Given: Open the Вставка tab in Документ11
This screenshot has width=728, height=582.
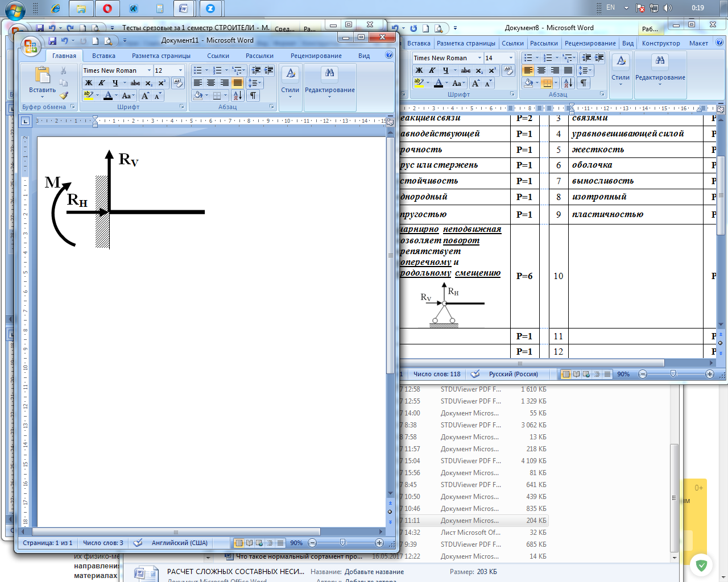Looking at the screenshot, I should (104, 56).
